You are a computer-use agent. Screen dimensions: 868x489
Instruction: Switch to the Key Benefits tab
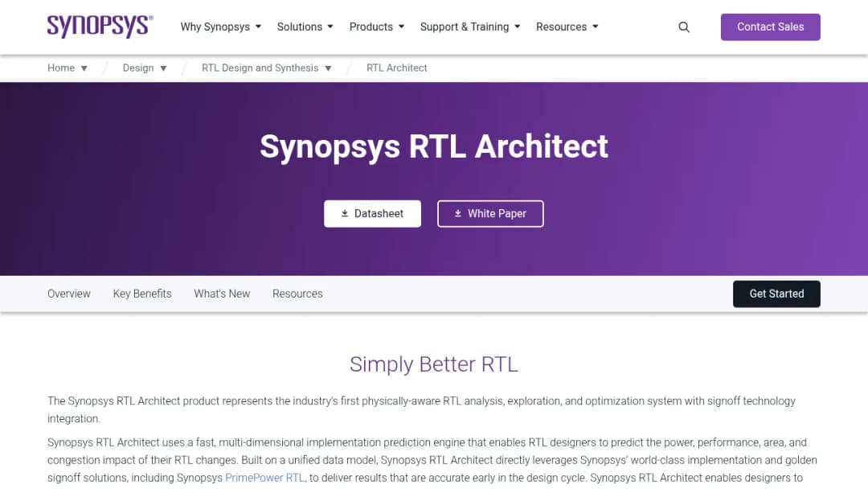(x=142, y=294)
